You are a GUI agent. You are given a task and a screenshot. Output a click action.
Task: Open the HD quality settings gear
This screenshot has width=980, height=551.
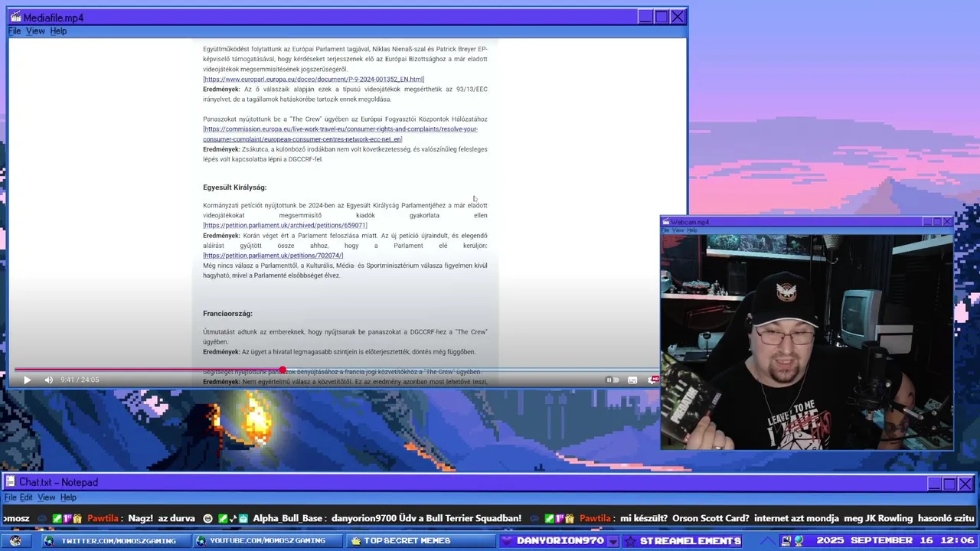[x=653, y=380]
